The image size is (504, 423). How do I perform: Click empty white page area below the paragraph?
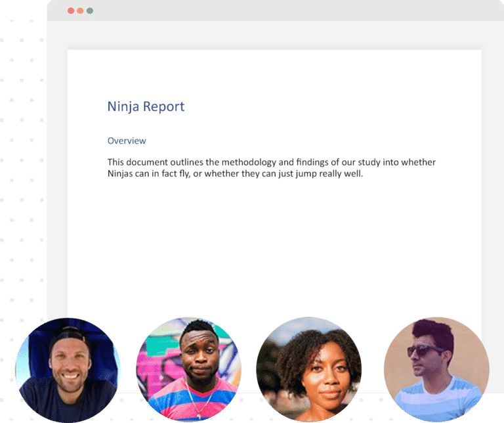(x=274, y=250)
